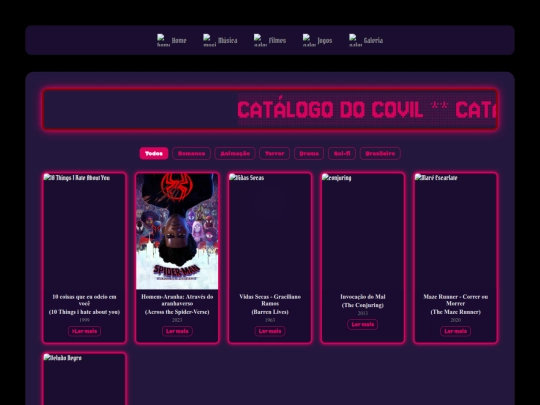This screenshot has width=540, height=405.
Task: Click the title 'Homem-Aranha: Através do aranhaverso'
Action: pyautogui.click(x=177, y=300)
